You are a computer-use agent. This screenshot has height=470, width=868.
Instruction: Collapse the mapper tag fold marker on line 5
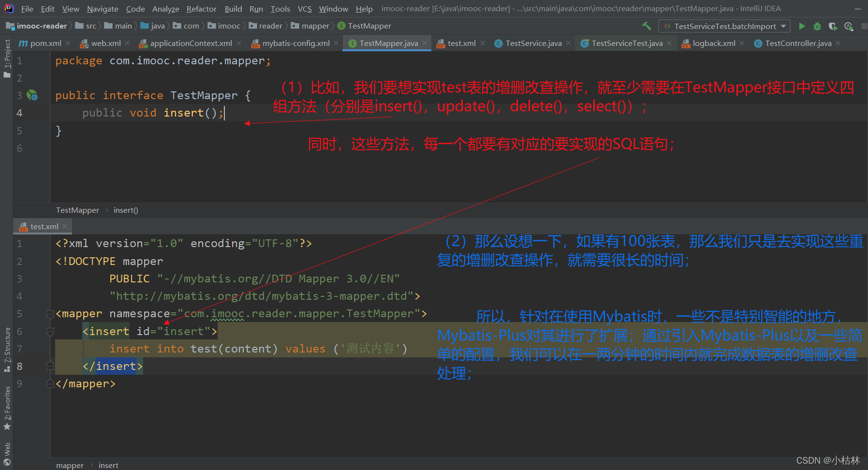click(50, 314)
